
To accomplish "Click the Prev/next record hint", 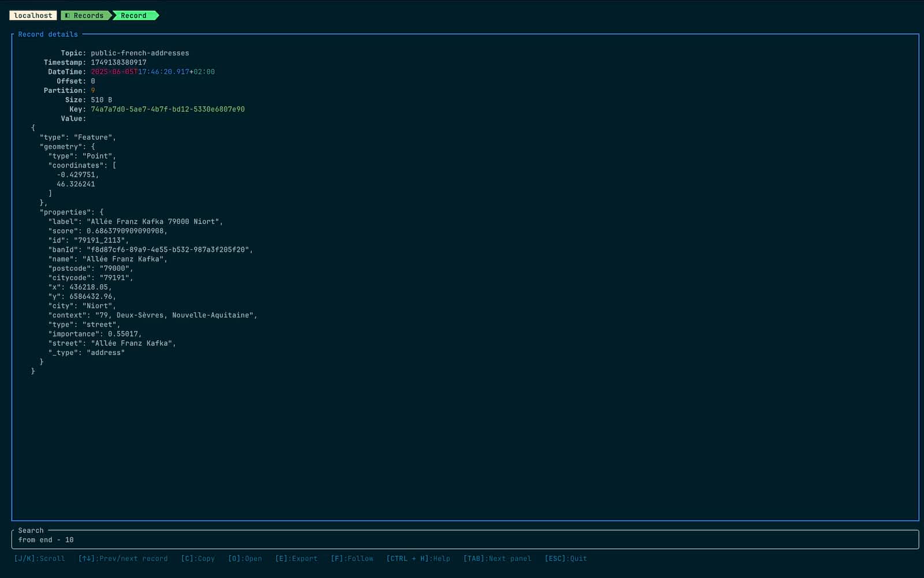I will coord(123,558).
